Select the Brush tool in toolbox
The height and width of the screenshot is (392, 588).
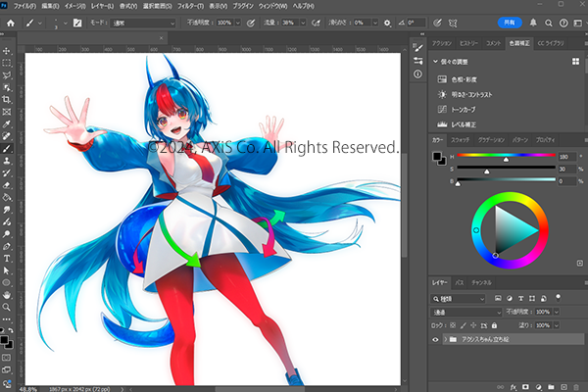7,149
